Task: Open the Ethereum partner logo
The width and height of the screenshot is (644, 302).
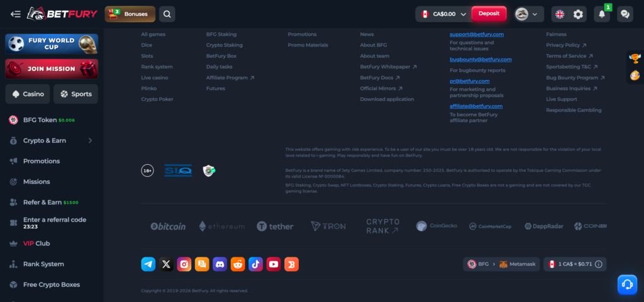Action: click(x=222, y=226)
